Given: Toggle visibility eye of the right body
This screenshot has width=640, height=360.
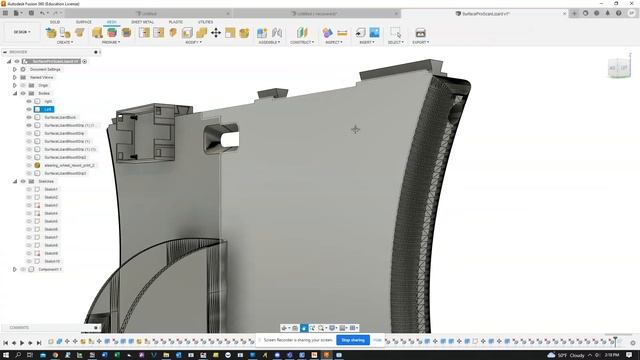Looking at the screenshot, I should click(x=29, y=101).
